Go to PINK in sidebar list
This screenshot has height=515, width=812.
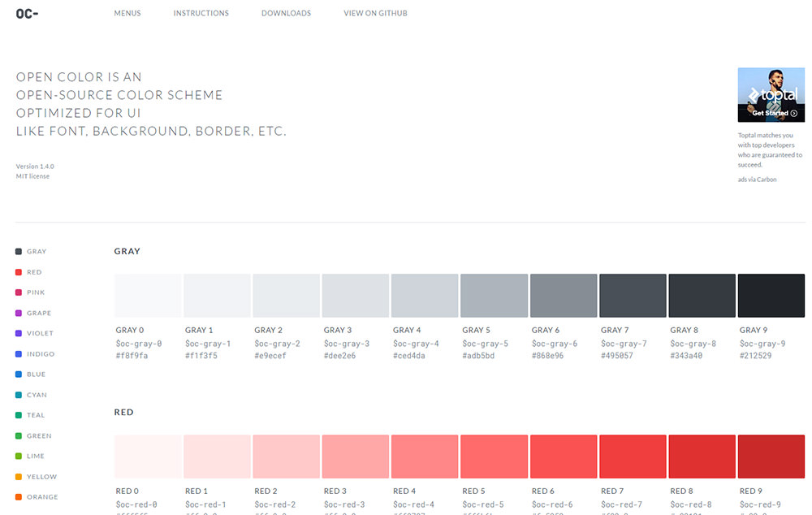pyautogui.click(x=36, y=292)
